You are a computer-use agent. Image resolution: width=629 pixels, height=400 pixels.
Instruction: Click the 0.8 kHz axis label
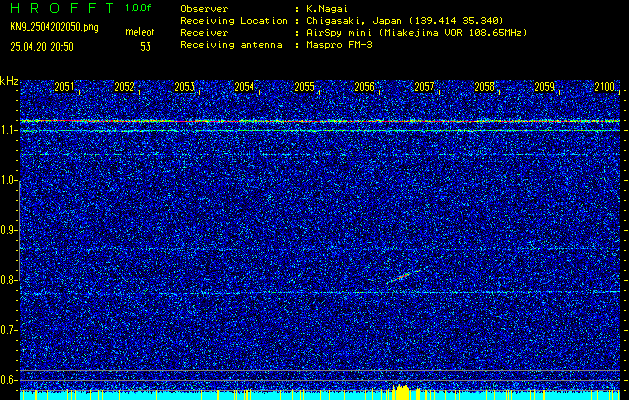pyautogui.click(x=7, y=280)
